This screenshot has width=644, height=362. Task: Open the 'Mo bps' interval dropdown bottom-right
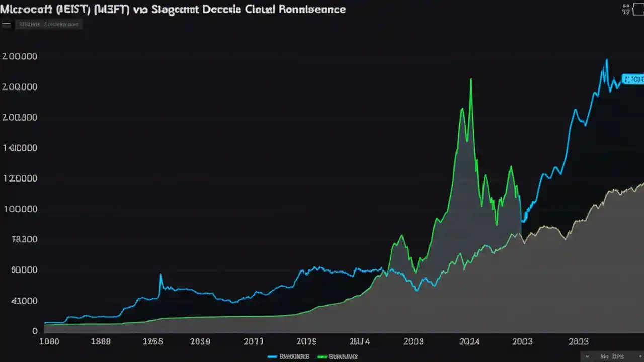tap(611, 355)
